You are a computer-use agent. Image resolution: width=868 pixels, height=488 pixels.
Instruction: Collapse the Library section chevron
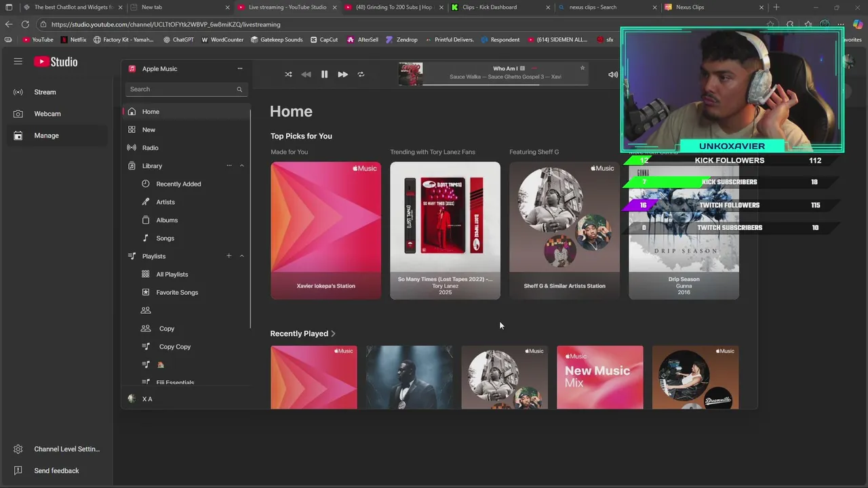click(241, 166)
